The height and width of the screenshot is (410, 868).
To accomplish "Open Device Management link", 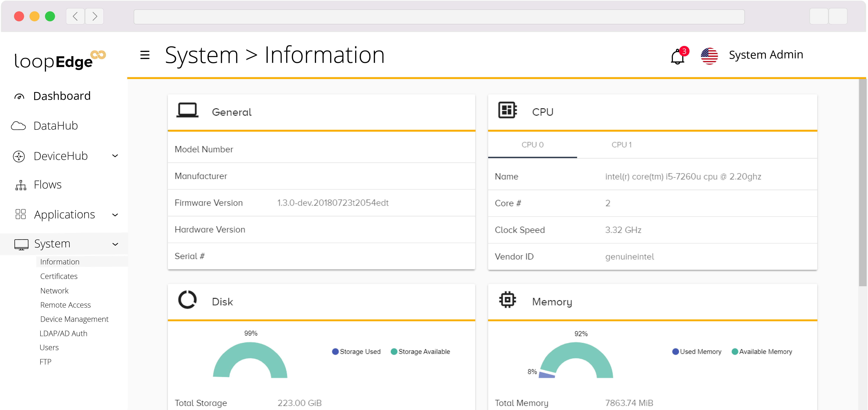I will (x=74, y=319).
